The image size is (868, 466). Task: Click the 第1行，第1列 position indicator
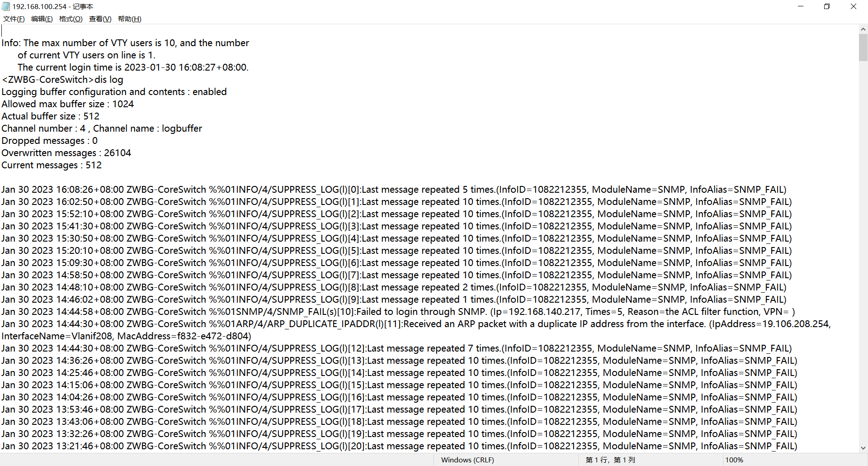click(610, 460)
